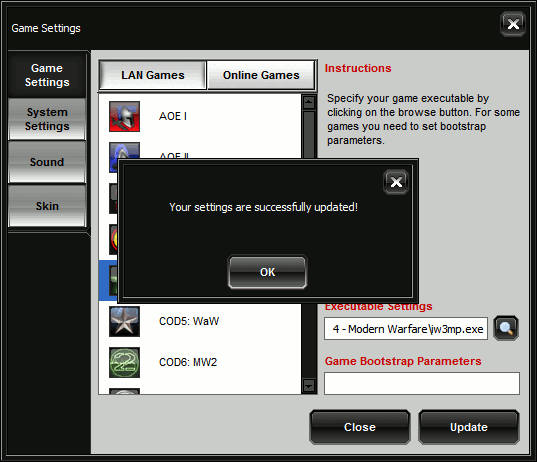Open the Sound settings section
The image size is (537, 462).
point(47,162)
